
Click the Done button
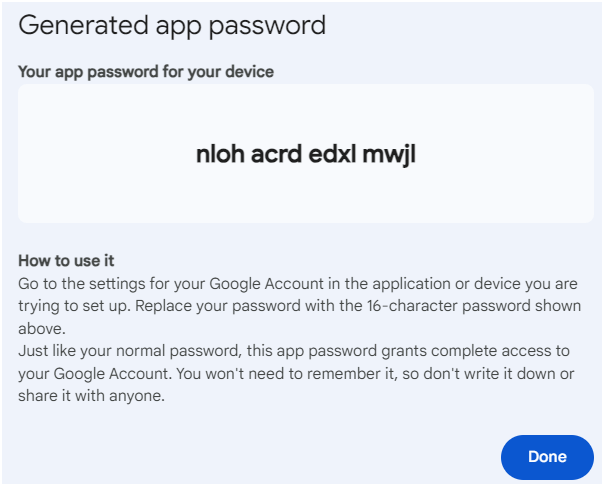coord(547,457)
